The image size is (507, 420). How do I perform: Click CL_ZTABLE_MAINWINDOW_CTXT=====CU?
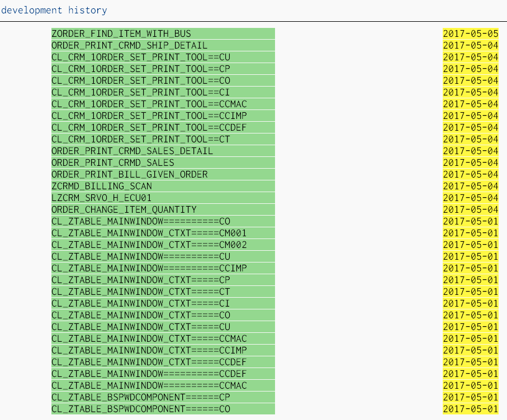pos(163,327)
